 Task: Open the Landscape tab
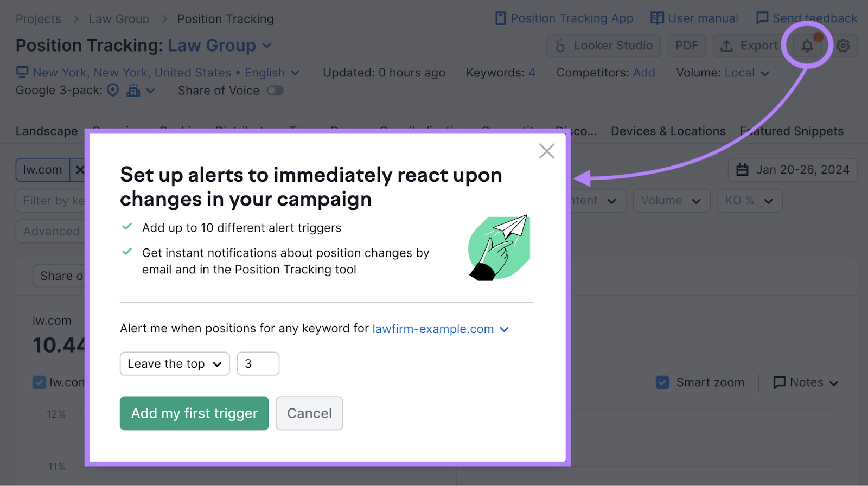point(47,131)
